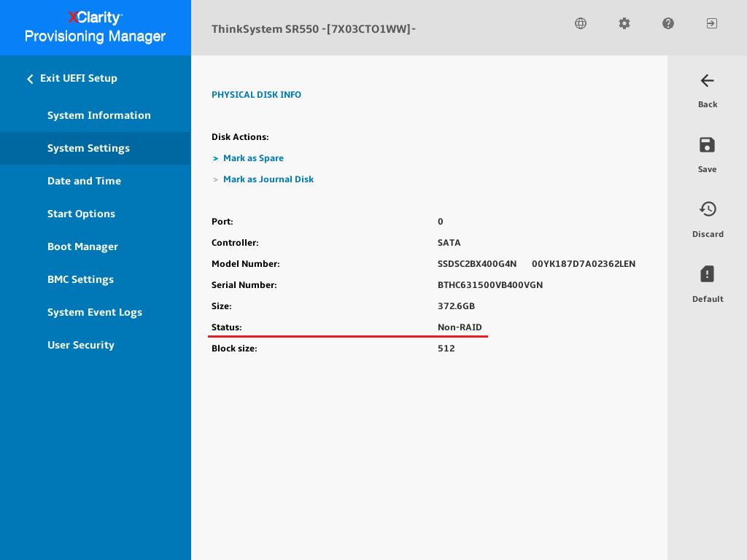Select Boot Manager in the sidebar
This screenshot has width=747, height=560.
coord(82,246)
